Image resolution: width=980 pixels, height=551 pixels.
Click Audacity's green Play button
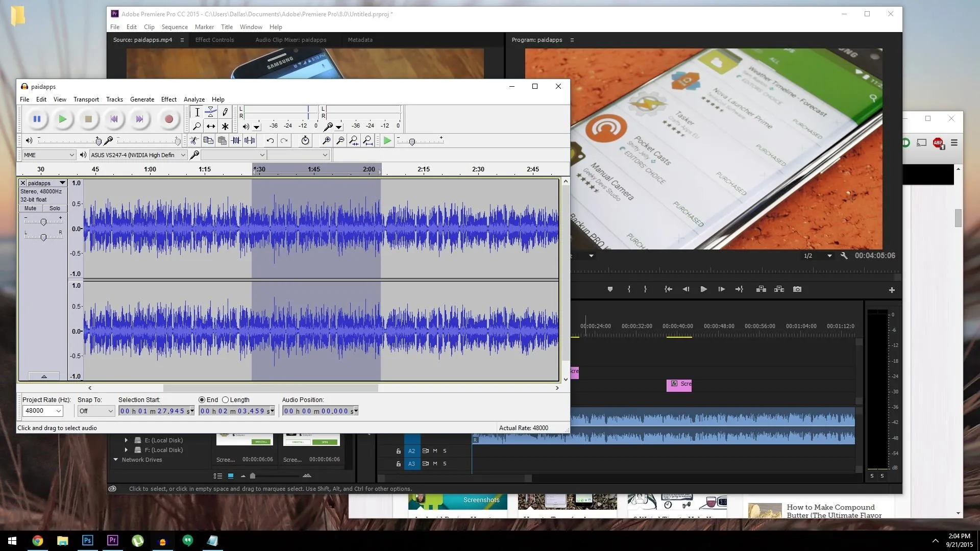[x=62, y=119]
